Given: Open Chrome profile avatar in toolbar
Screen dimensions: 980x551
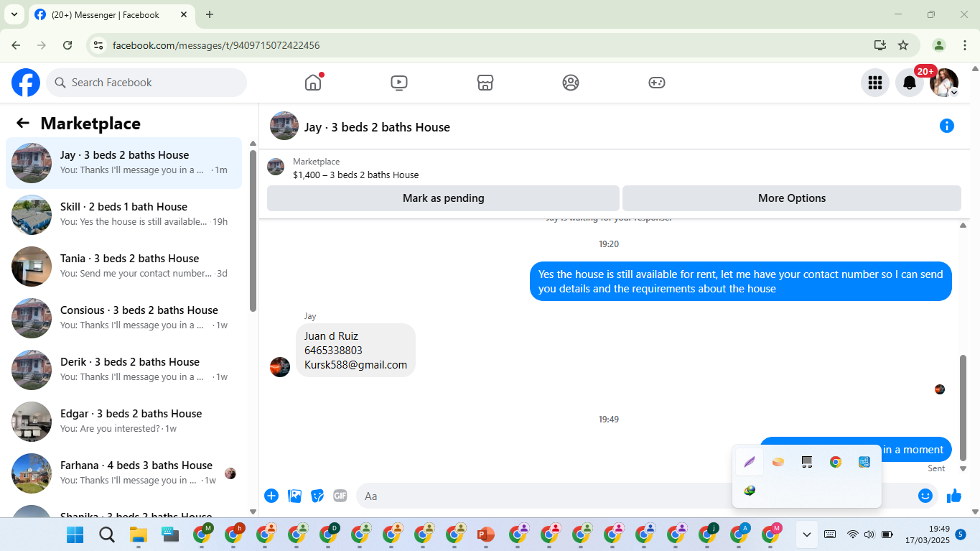Looking at the screenshot, I should click(x=939, y=45).
